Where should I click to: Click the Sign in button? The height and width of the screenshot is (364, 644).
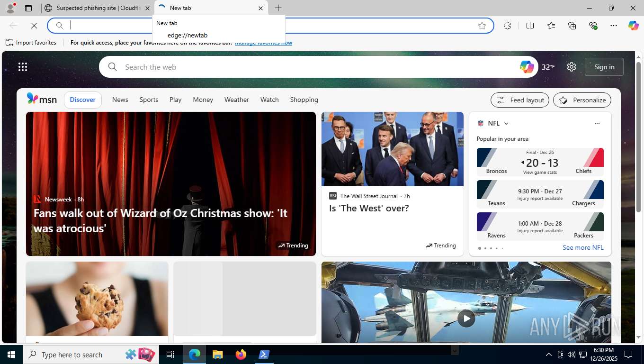(604, 67)
